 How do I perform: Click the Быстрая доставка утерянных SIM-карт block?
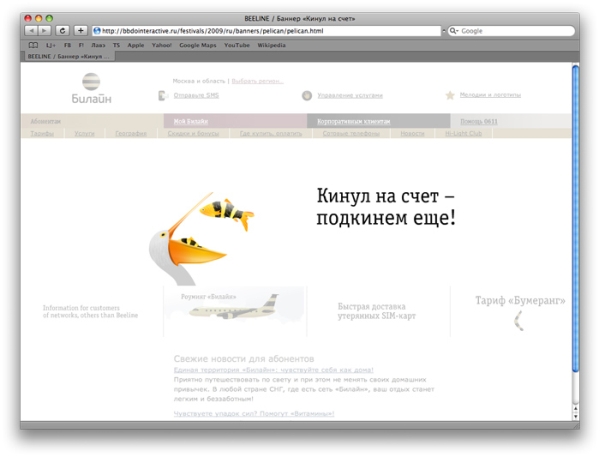point(377,311)
